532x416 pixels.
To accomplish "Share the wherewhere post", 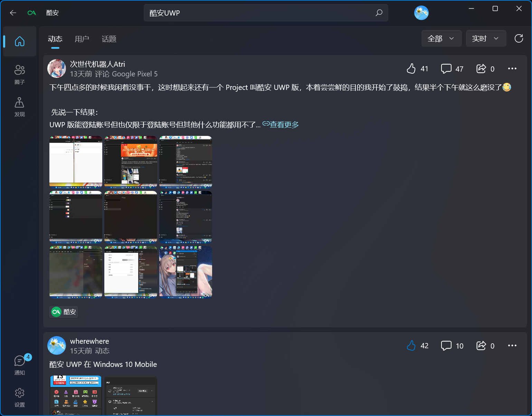I will point(485,345).
